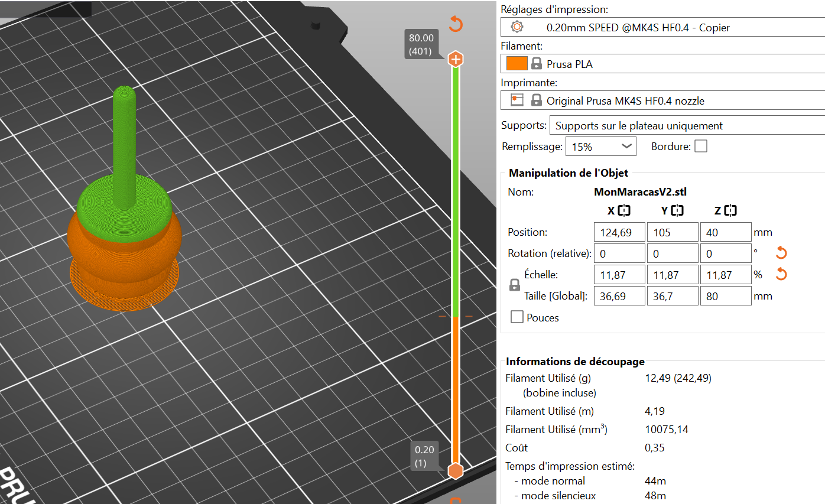Click the printer preset icon
The image size is (825, 504).
coord(517,100)
